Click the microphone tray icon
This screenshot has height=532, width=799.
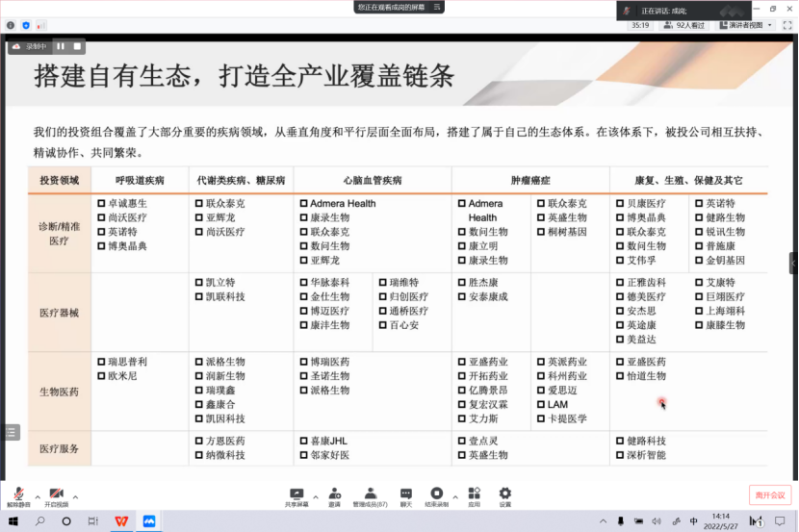[621, 521]
